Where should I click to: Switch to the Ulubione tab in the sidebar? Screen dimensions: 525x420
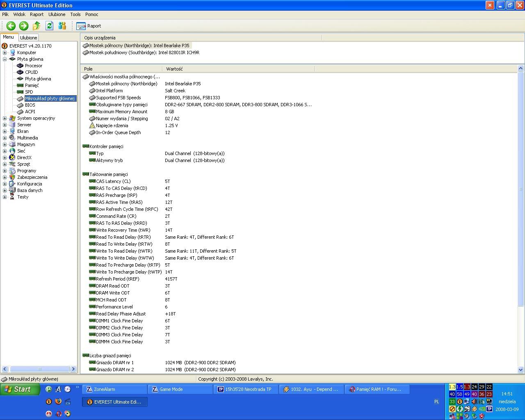(x=29, y=37)
